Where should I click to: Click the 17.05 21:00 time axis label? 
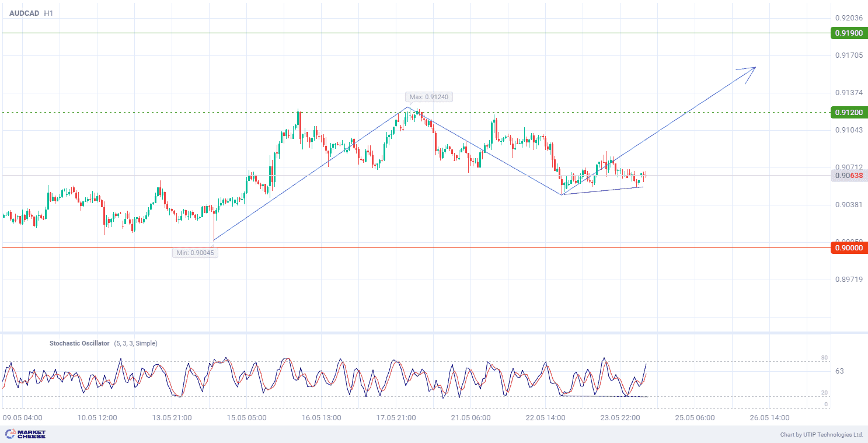(396, 418)
